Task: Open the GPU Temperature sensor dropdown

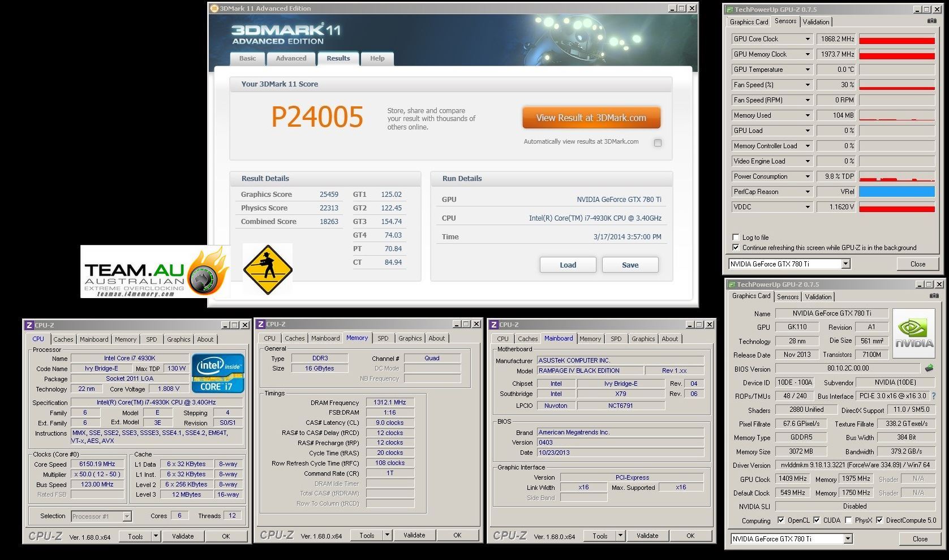Action: (x=808, y=70)
